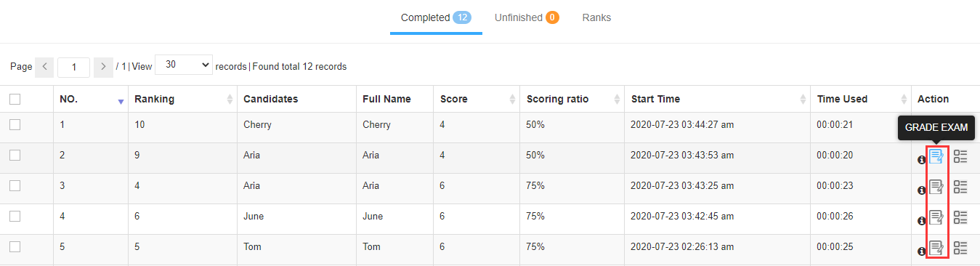Image resolution: width=980 pixels, height=266 pixels.
Task: Open the answer list icon in row 3
Action: pyautogui.click(x=960, y=187)
